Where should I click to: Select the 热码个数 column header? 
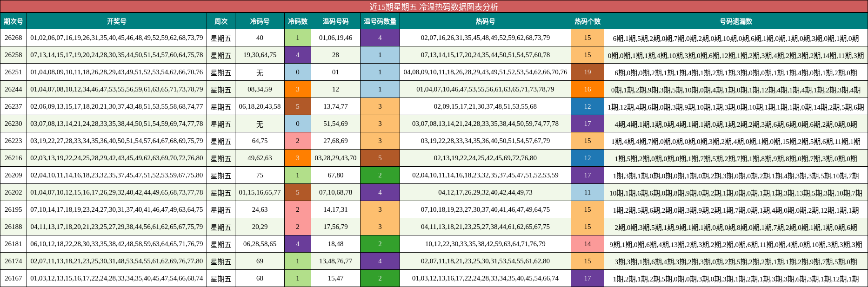(x=588, y=21)
